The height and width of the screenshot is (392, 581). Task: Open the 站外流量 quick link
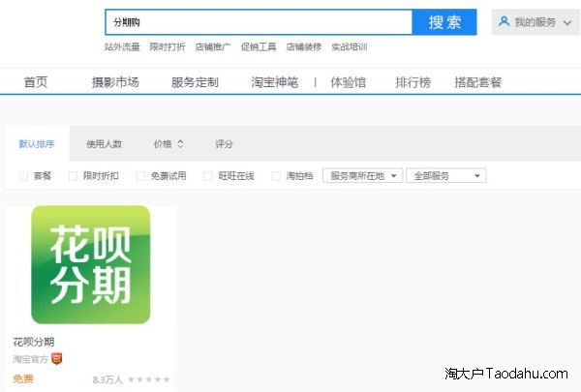click(x=122, y=47)
